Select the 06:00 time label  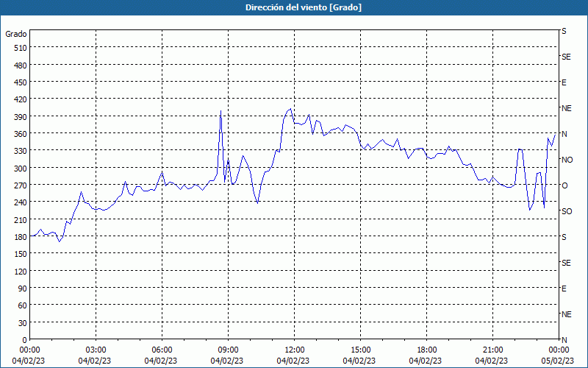tap(162, 350)
